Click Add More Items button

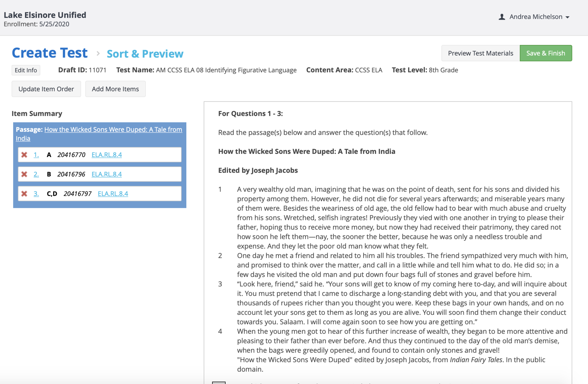[x=115, y=89]
